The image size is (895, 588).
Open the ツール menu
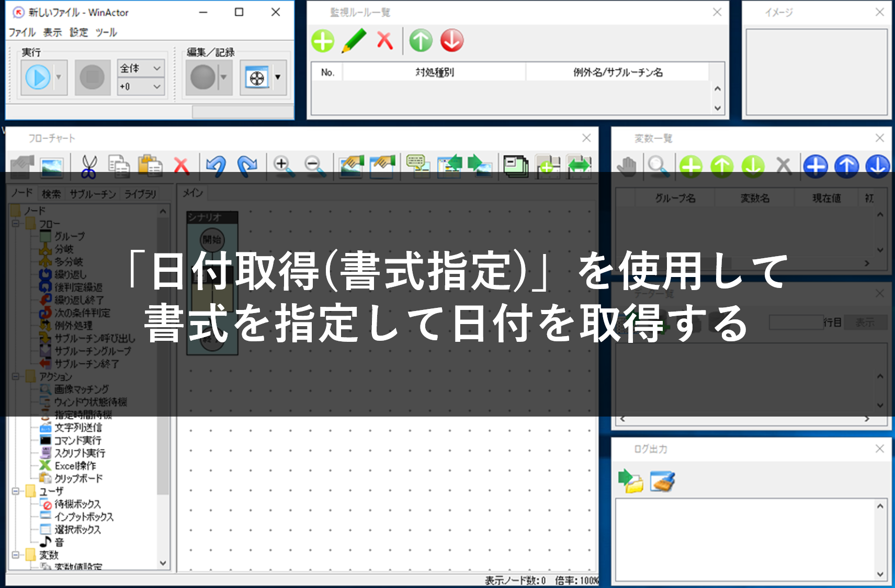tap(106, 32)
